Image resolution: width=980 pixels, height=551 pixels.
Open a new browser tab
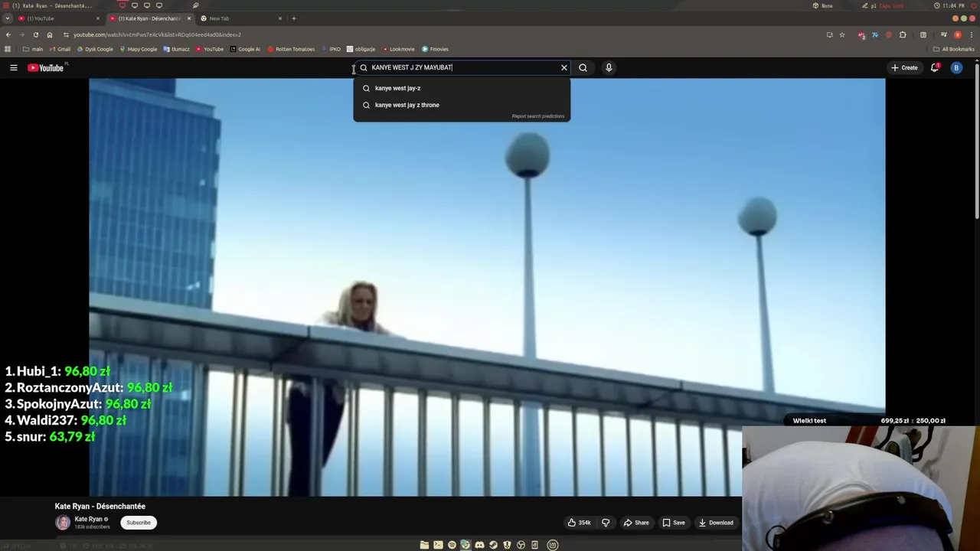pos(294,18)
